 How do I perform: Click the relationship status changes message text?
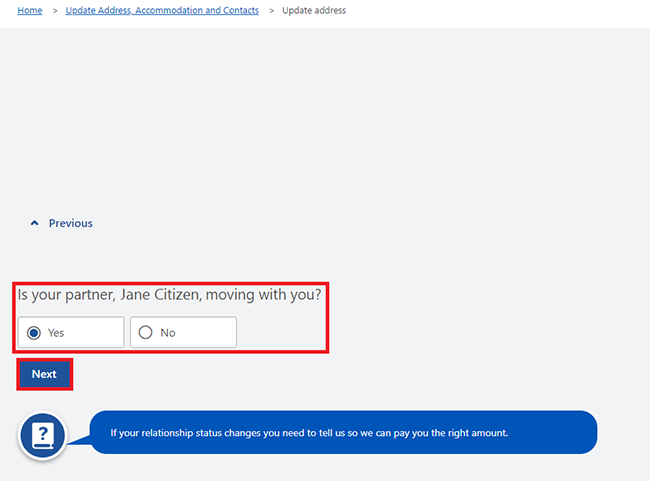point(309,433)
